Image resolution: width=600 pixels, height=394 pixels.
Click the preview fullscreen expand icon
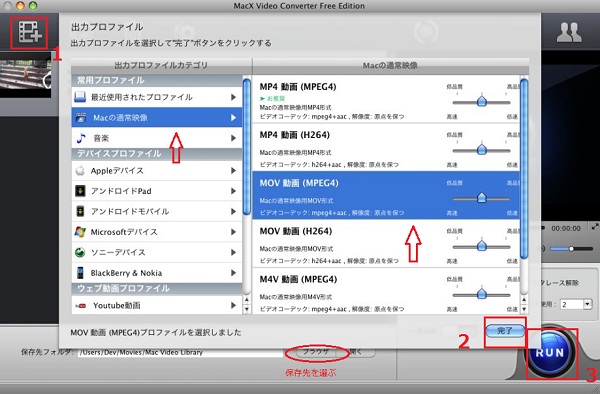click(x=595, y=226)
